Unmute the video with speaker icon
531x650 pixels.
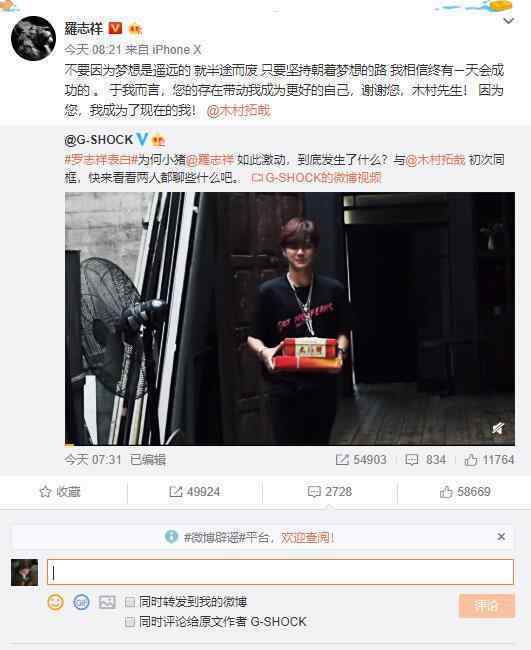click(x=498, y=429)
